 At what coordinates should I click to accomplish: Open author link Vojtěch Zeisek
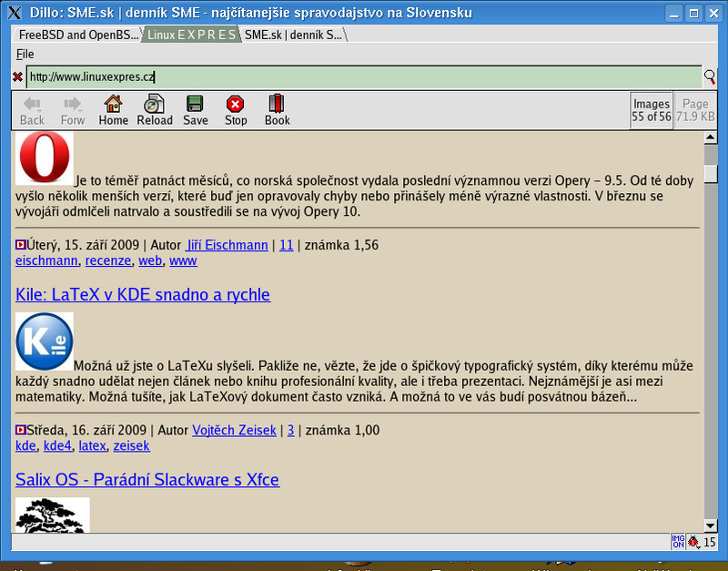pyautogui.click(x=234, y=430)
